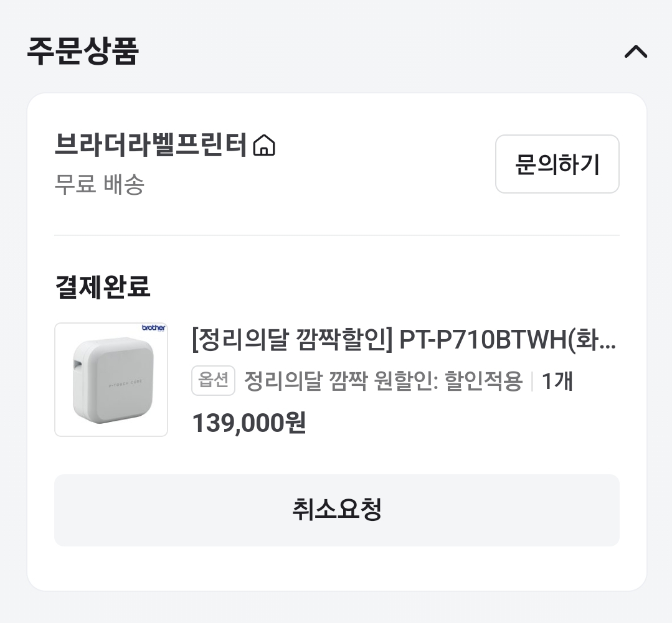Click the 옵션 badge
Screen dimensions: 672x623
point(213,380)
